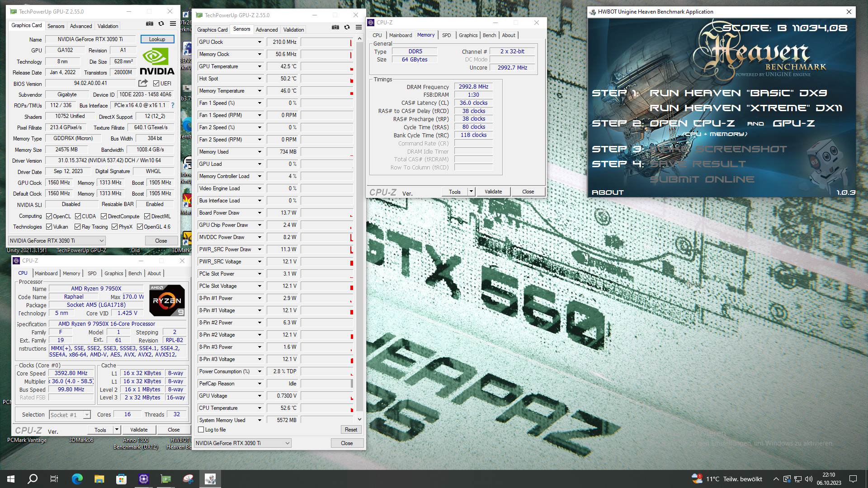
Task: Open File Explorer from taskbar
Action: coord(99,479)
